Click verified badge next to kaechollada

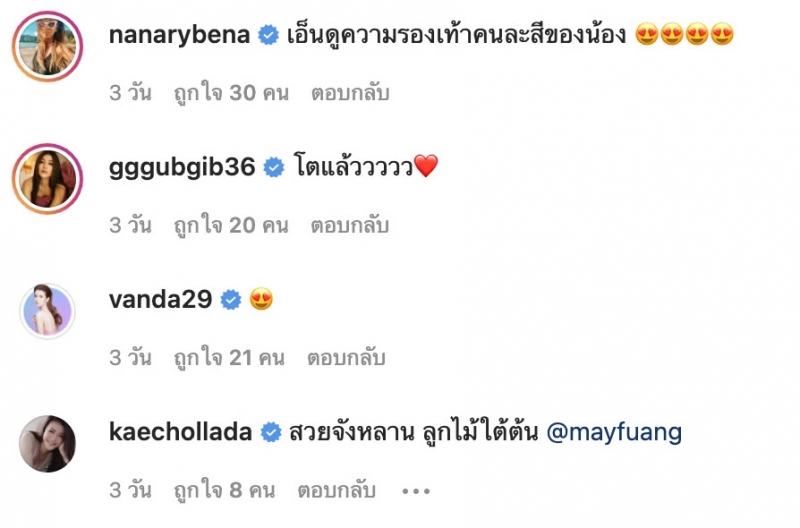coord(271,433)
